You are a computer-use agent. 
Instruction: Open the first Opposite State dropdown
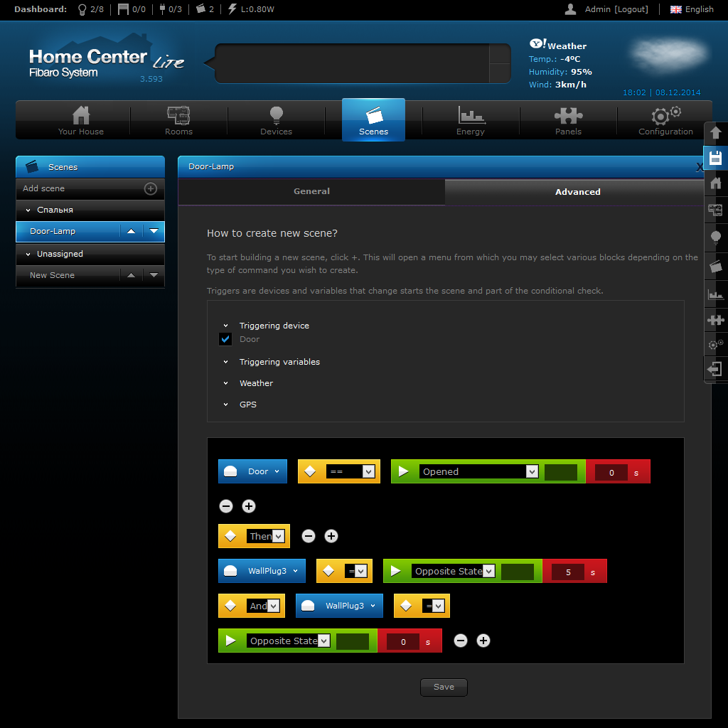click(453, 571)
